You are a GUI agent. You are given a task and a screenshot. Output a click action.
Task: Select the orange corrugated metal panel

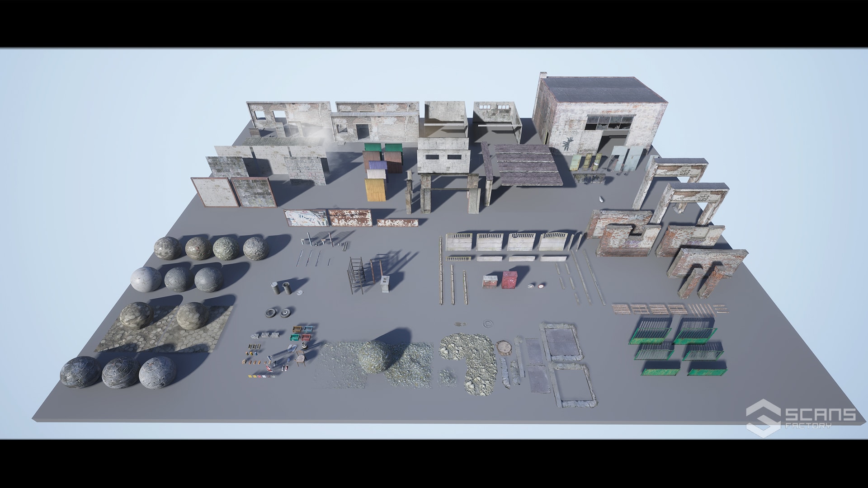coord(376,190)
